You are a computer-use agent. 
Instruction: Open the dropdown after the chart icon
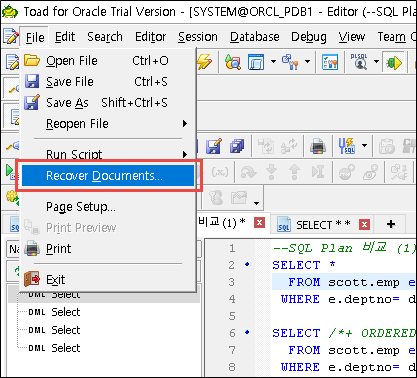point(256,203)
